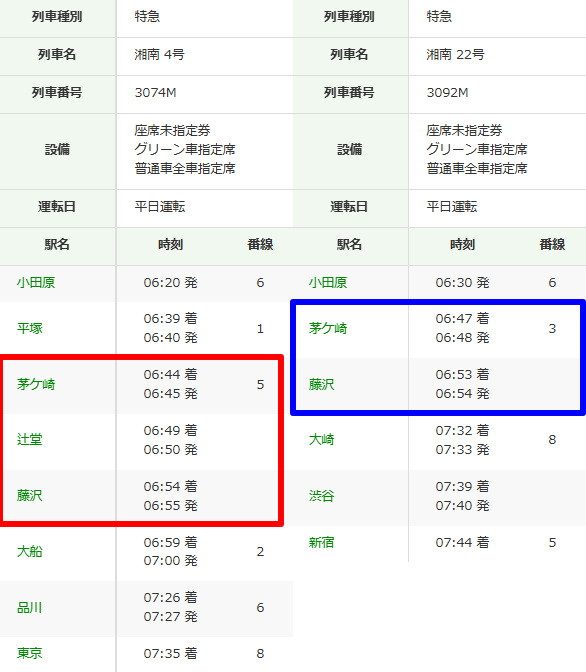
Task: Click 06:39 着 time for 平塚
Action: point(171,318)
